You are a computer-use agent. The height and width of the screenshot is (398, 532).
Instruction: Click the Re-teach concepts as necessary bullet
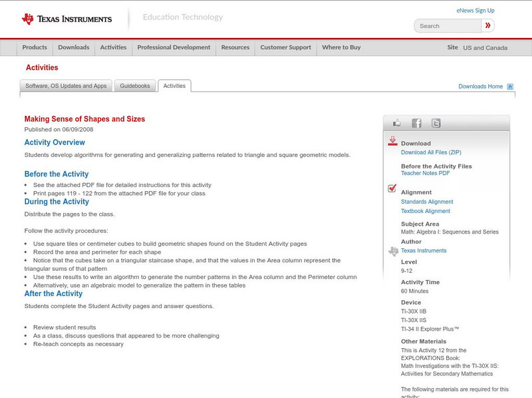pos(78,344)
